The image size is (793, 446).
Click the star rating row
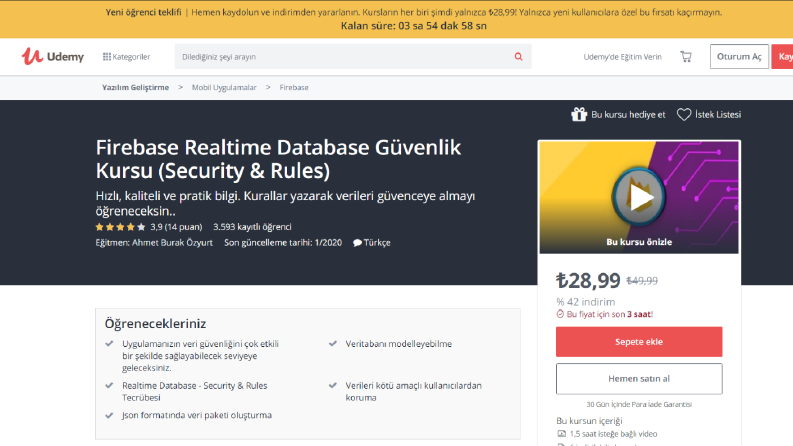(x=120, y=227)
